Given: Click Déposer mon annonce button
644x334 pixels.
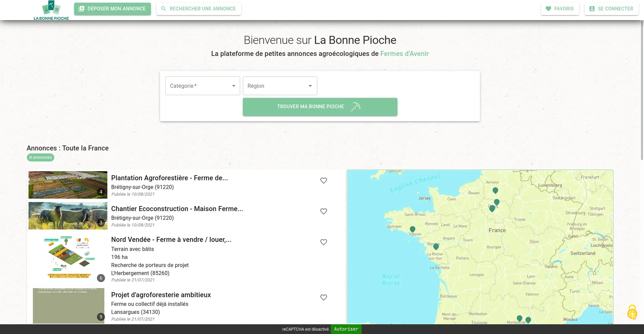Looking at the screenshot, I should click(113, 9).
